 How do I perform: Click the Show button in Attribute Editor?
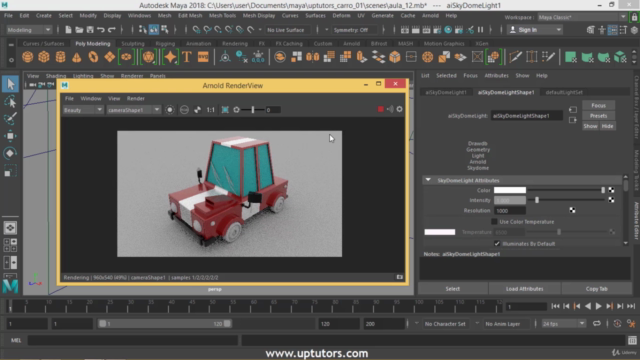coord(590,126)
